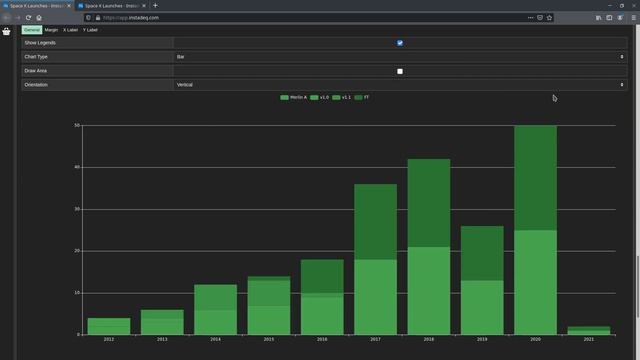Open the browser library icon

point(598,18)
